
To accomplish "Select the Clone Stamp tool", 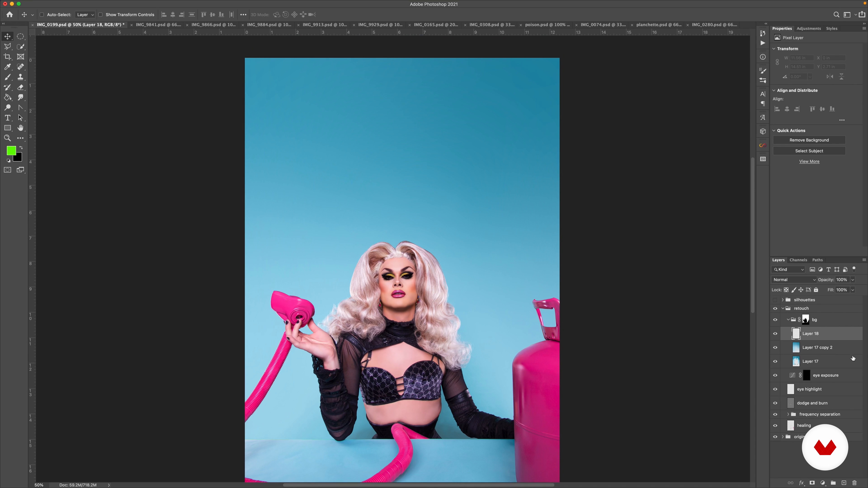I will [x=21, y=77].
